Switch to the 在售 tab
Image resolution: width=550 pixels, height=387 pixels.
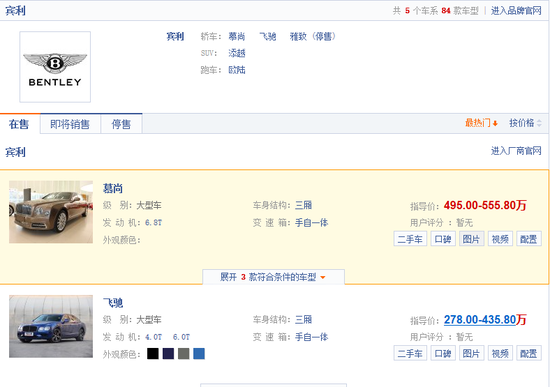pyautogui.click(x=19, y=124)
